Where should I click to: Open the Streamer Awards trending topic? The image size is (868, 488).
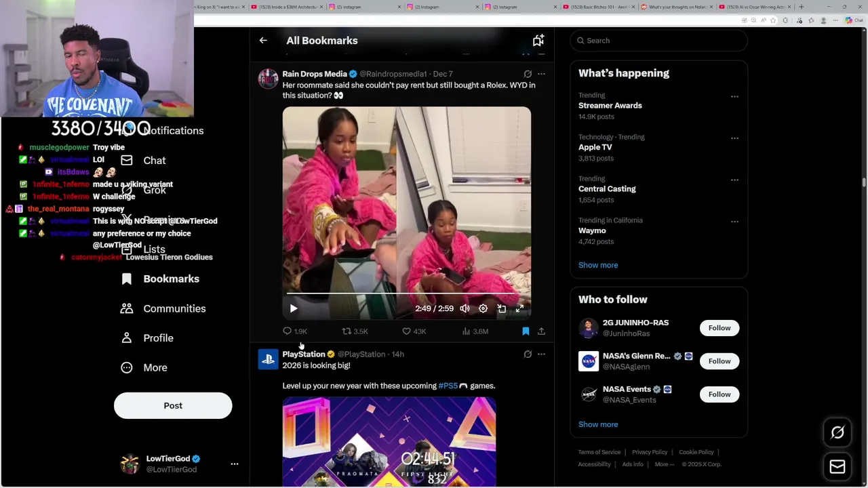click(x=658, y=106)
